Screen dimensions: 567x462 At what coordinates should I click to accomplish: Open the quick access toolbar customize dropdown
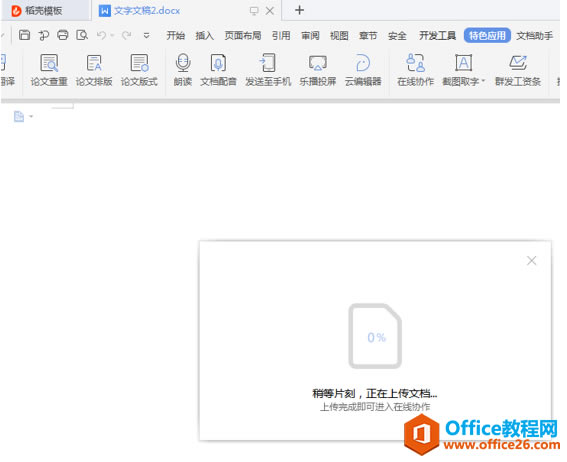tap(146, 35)
